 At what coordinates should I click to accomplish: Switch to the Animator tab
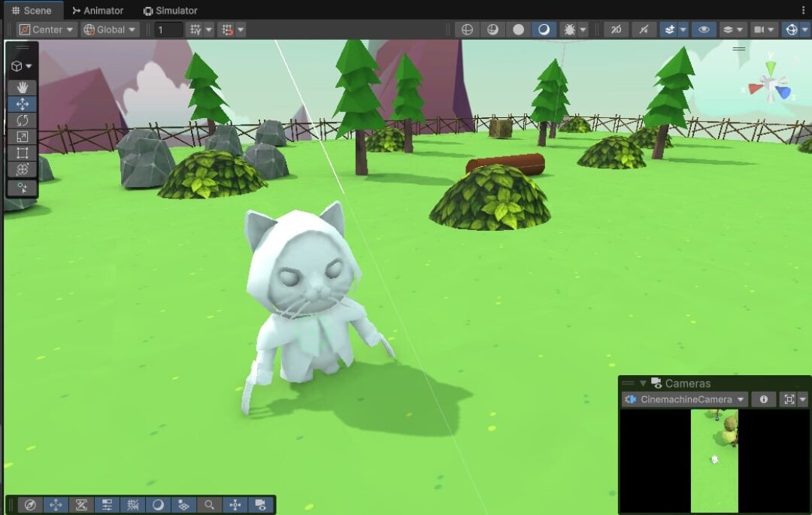[x=98, y=11]
